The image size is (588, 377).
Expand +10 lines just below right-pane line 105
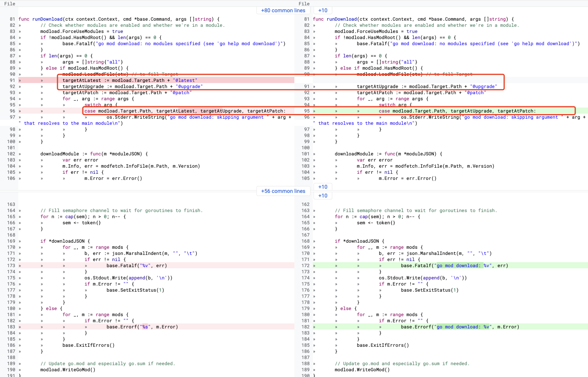(x=323, y=187)
